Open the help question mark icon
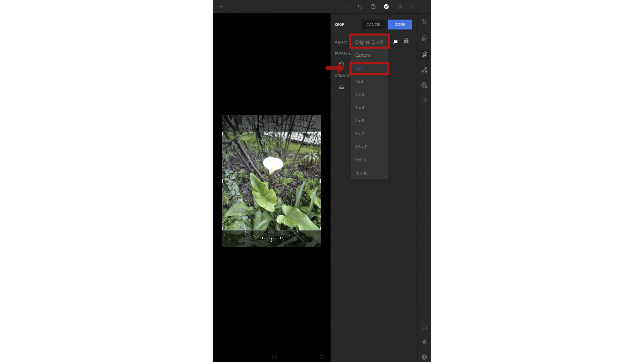 [x=373, y=7]
